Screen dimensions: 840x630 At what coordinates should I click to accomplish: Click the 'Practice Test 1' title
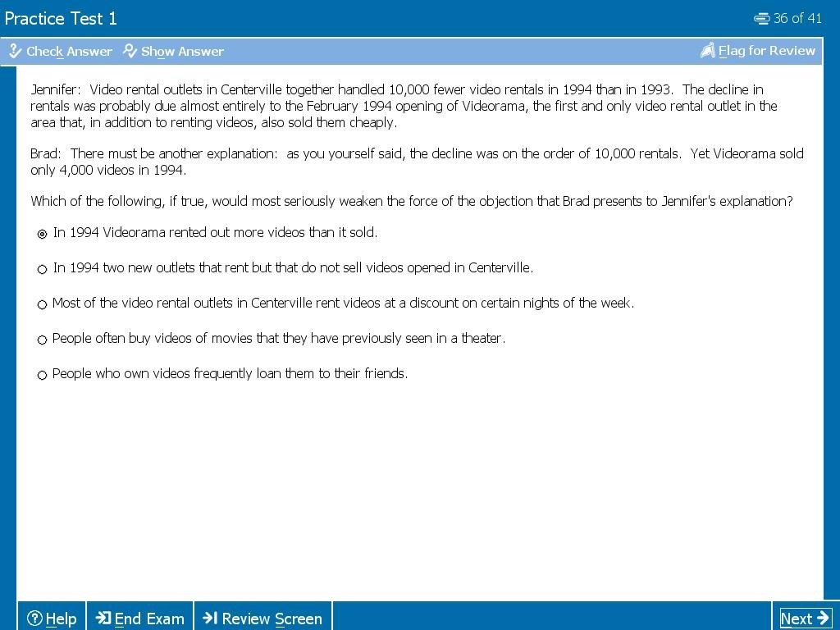tap(61, 19)
